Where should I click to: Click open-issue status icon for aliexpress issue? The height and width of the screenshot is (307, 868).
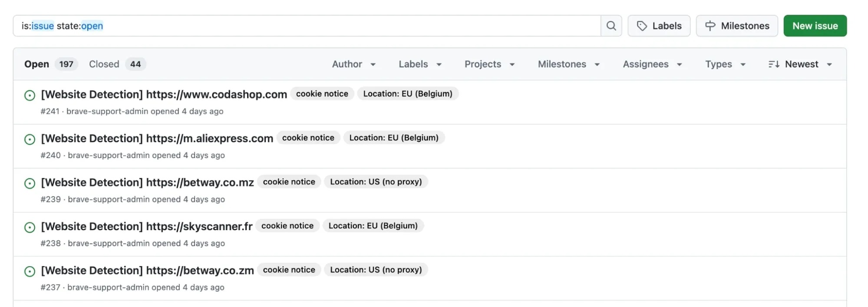30,139
